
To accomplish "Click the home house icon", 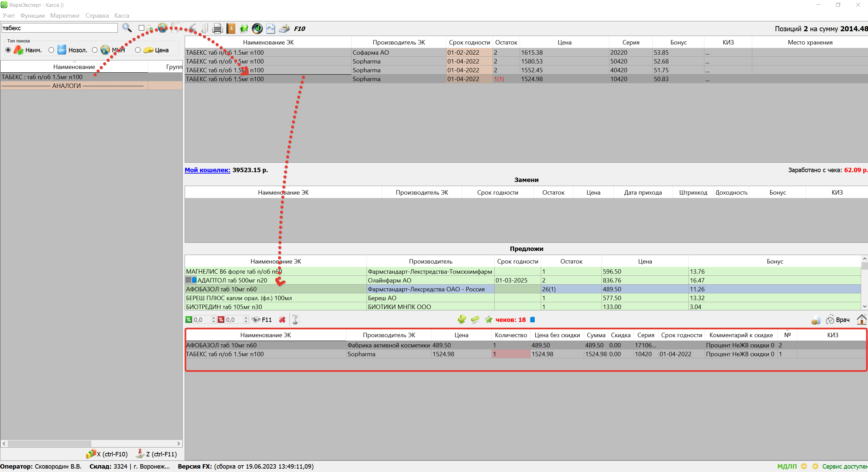I will 862,320.
